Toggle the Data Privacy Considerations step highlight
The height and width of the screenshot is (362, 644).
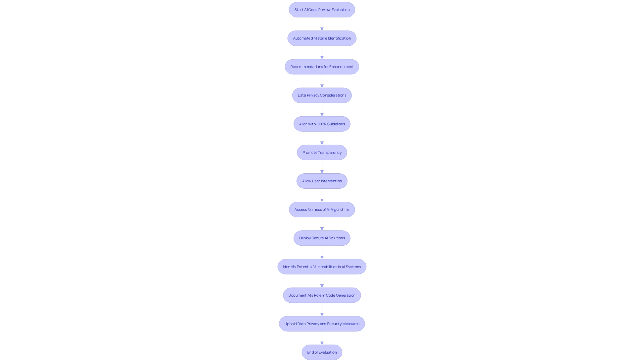(x=322, y=95)
